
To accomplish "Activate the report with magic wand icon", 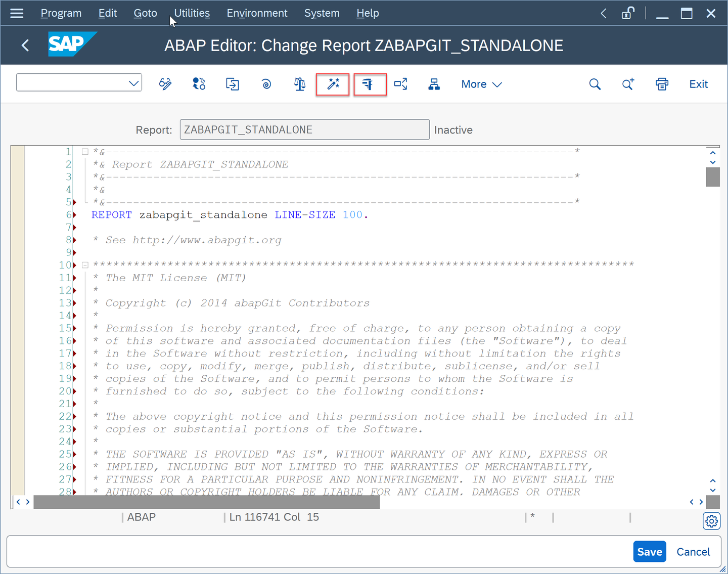I will pyautogui.click(x=333, y=84).
